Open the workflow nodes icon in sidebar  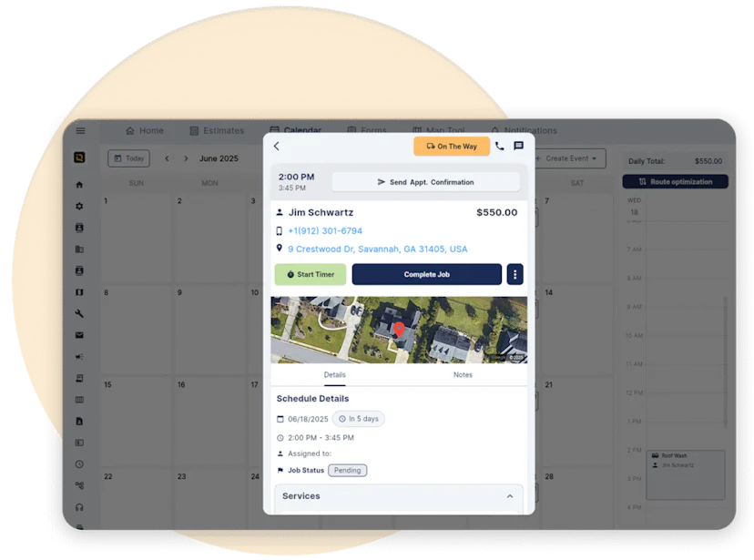point(79,485)
